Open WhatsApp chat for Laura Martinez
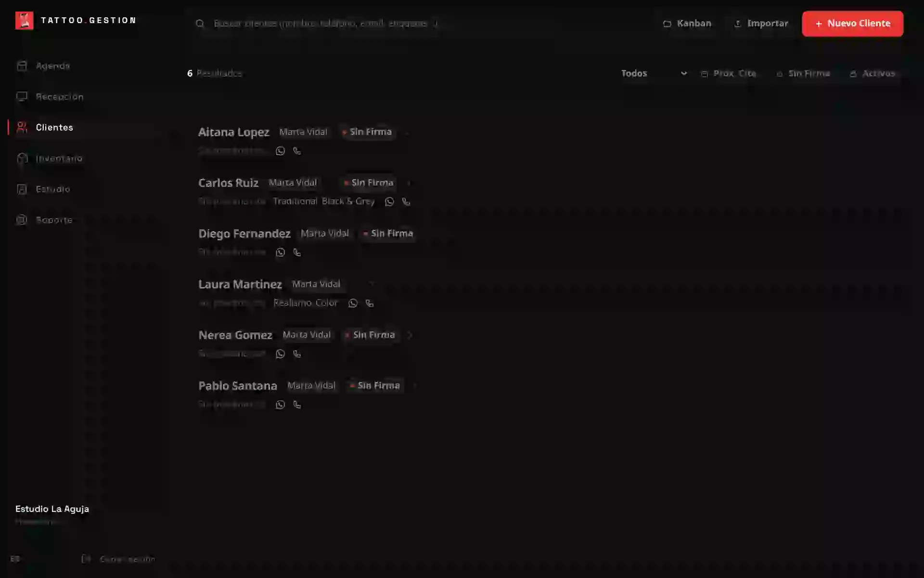This screenshot has width=924, height=578. [x=353, y=303]
